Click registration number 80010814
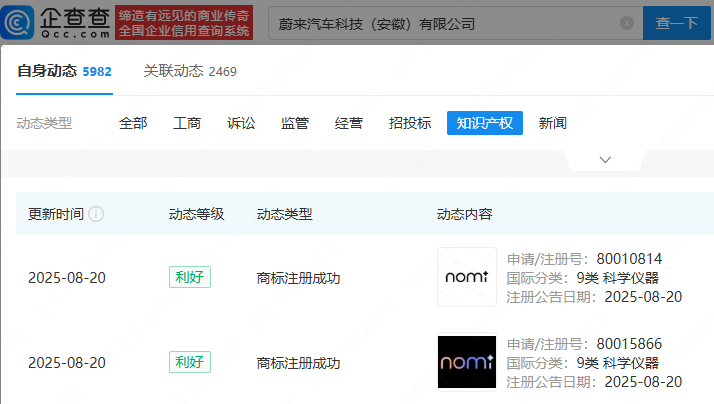This screenshot has width=714, height=404. (x=629, y=259)
